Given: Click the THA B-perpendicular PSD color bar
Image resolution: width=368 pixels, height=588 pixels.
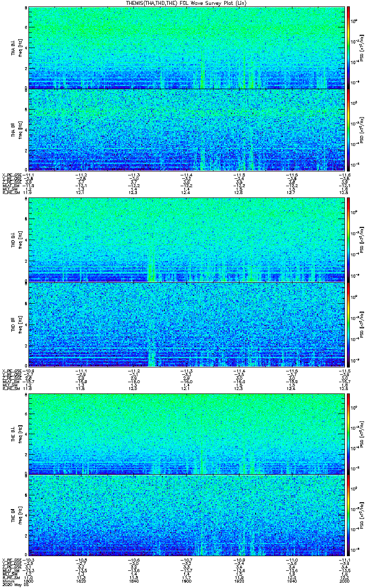Looking at the screenshot, I should point(348,48).
